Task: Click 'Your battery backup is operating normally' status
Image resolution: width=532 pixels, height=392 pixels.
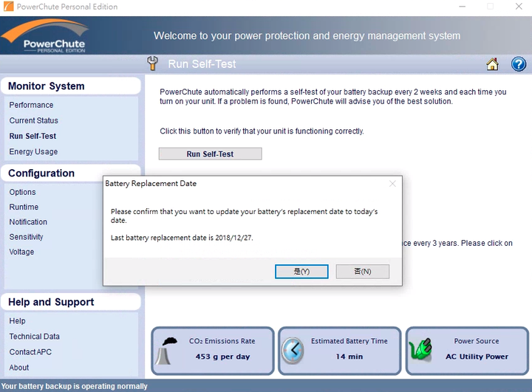Action: coord(75,386)
